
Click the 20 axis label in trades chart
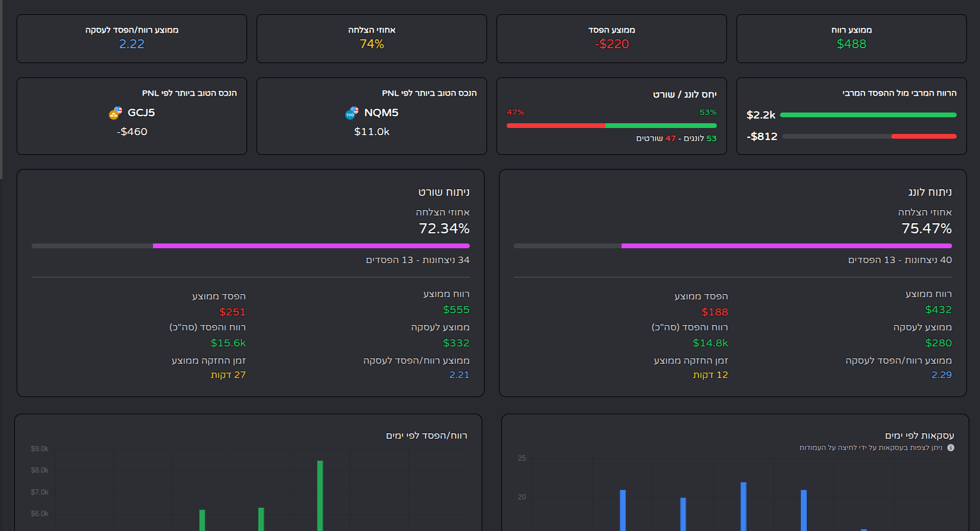pos(522,497)
